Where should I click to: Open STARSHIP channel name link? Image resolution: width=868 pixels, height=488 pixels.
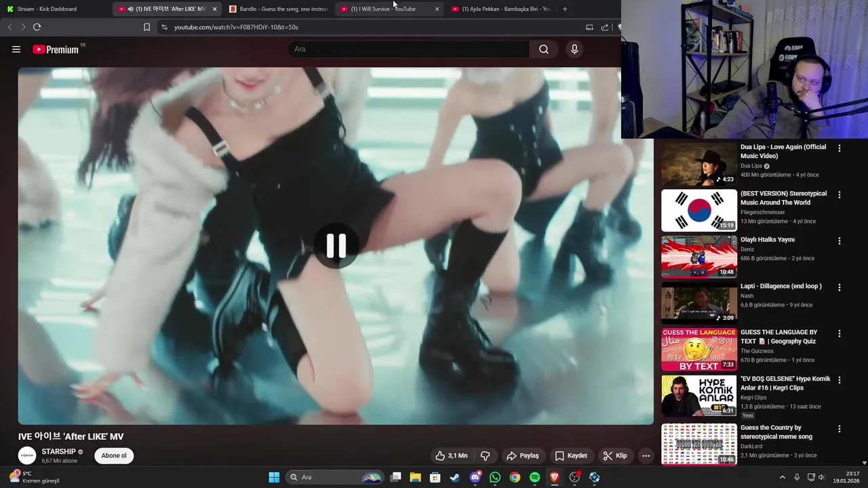click(x=59, y=451)
